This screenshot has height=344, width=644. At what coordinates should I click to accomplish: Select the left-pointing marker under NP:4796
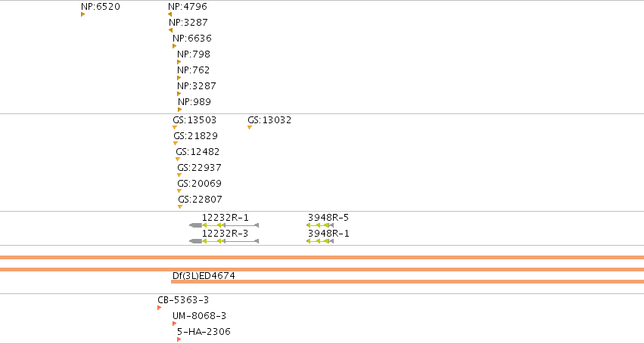(170, 14)
